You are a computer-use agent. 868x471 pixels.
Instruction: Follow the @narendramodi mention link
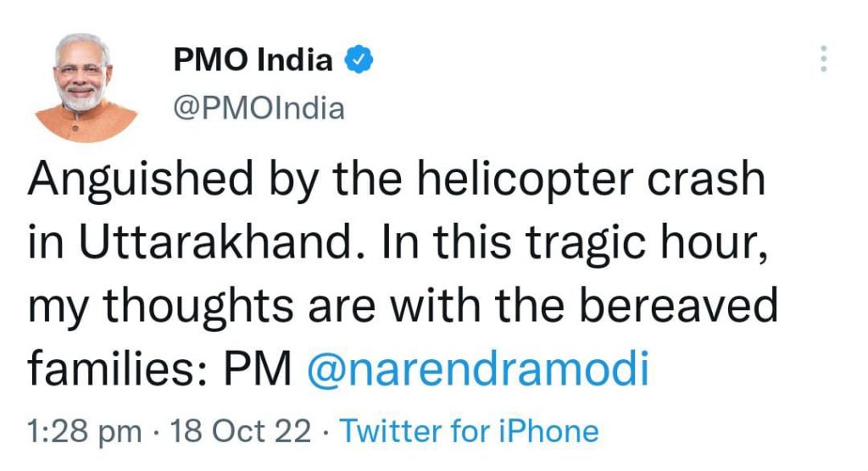pos(476,369)
